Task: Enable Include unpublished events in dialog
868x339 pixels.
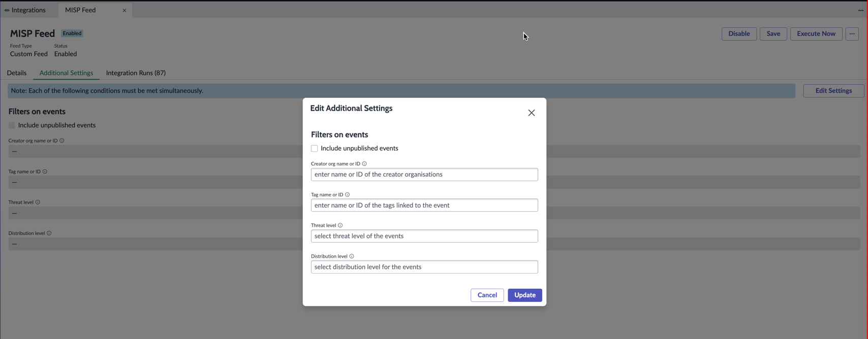Action: click(x=315, y=148)
